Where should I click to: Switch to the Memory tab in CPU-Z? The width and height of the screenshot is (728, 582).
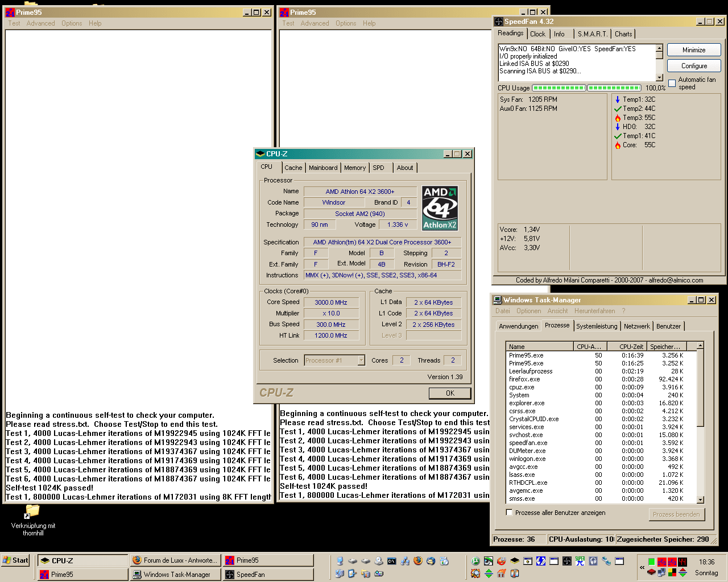pos(355,168)
